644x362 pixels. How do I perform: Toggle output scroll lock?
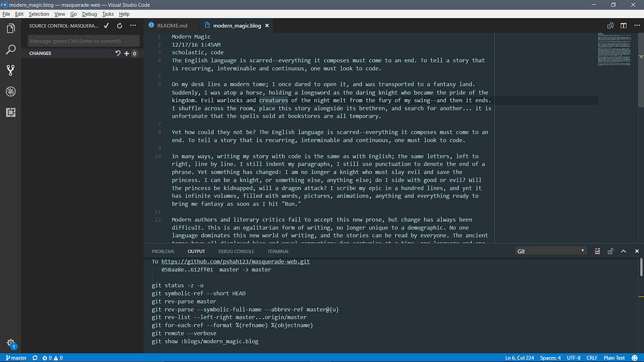point(610,251)
